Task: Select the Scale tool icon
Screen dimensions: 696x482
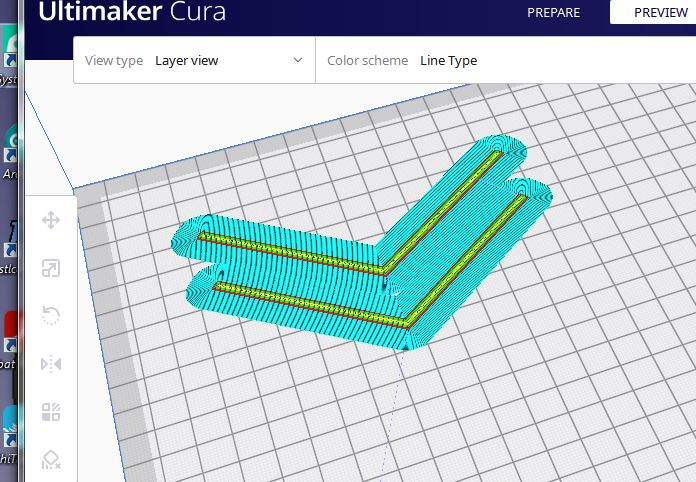Action: coord(51,268)
